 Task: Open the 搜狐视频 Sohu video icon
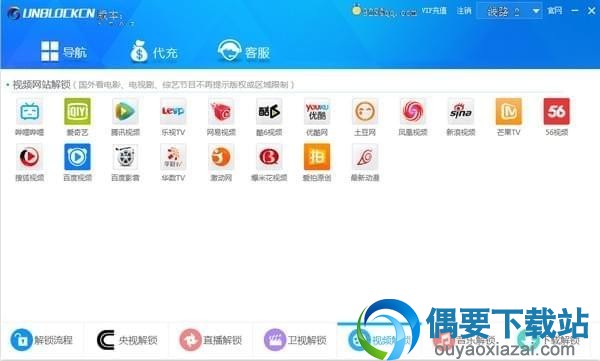(x=29, y=157)
